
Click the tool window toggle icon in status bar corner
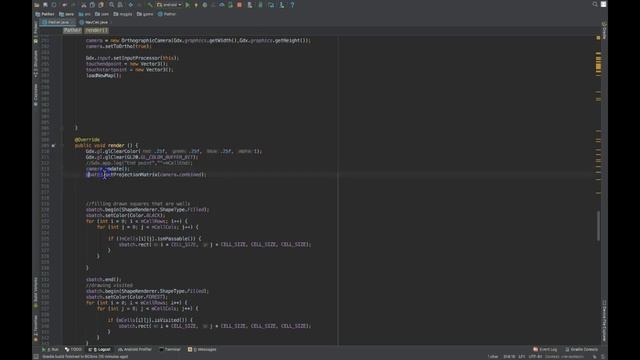pos(36,357)
